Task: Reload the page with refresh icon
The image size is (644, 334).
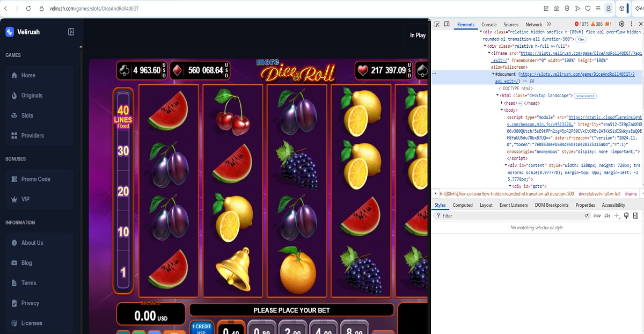Action: [x=27, y=9]
